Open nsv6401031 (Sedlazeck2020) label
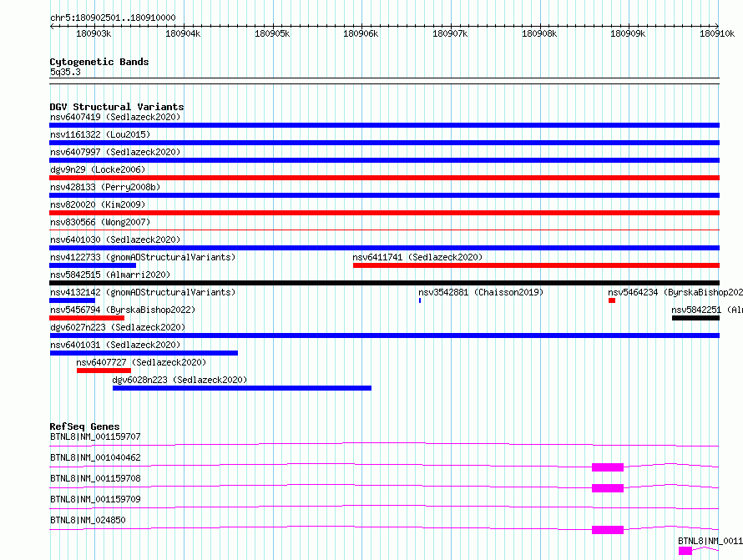 point(115,345)
